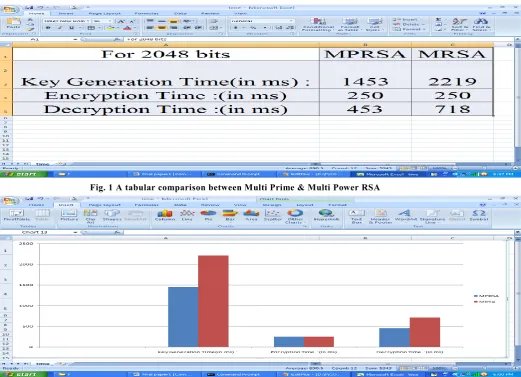Click Format cells button in upper ribbon

pyautogui.click(x=409, y=29)
